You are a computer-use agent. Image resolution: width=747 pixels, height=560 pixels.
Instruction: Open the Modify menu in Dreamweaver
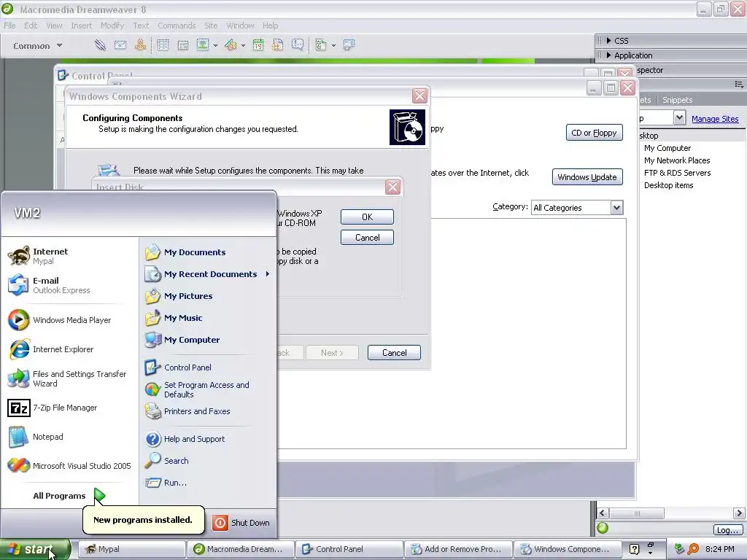pyautogui.click(x=112, y=26)
